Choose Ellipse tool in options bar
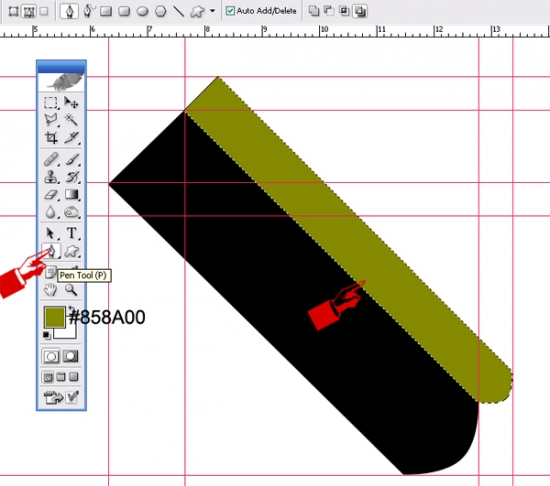550x486 pixels. pos(142,12)
